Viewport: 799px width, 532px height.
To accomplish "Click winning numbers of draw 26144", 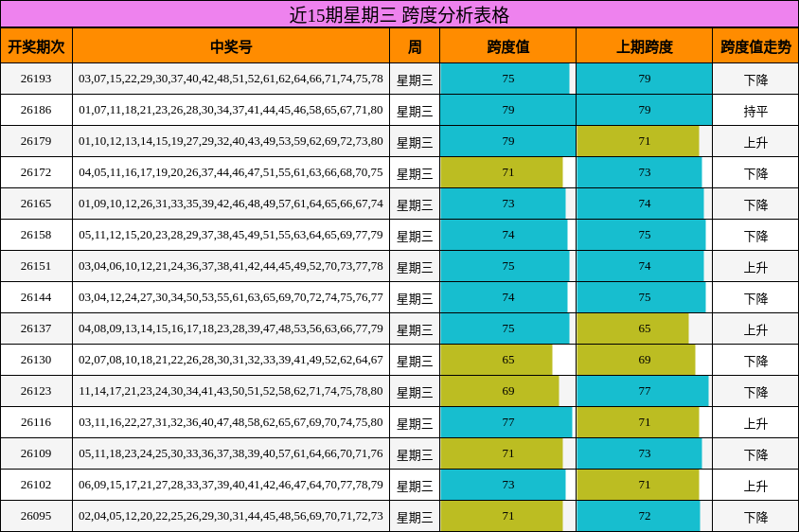I will (x=231, y=297).
